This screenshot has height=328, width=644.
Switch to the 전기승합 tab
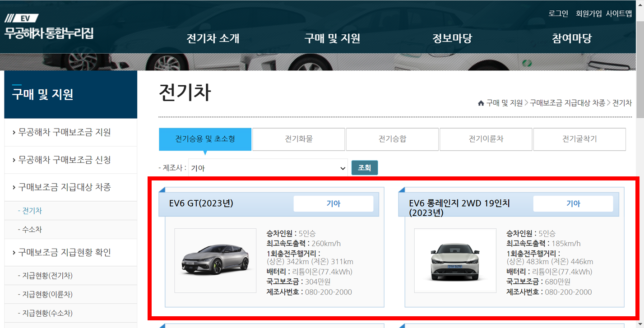[392, 139]
